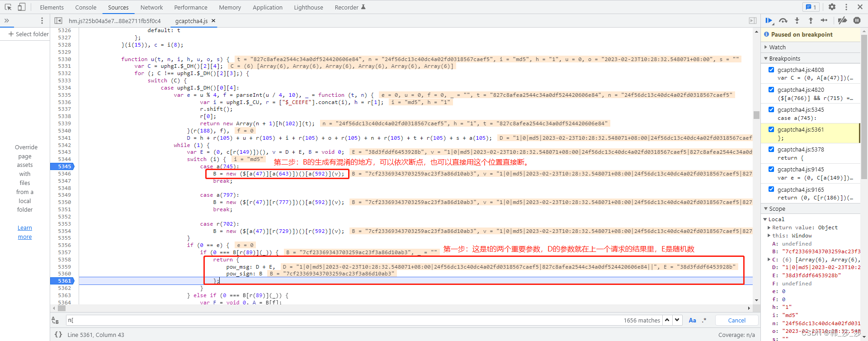
Task: Select the Coverage: n/a status text
Action: tap(736, 335)
